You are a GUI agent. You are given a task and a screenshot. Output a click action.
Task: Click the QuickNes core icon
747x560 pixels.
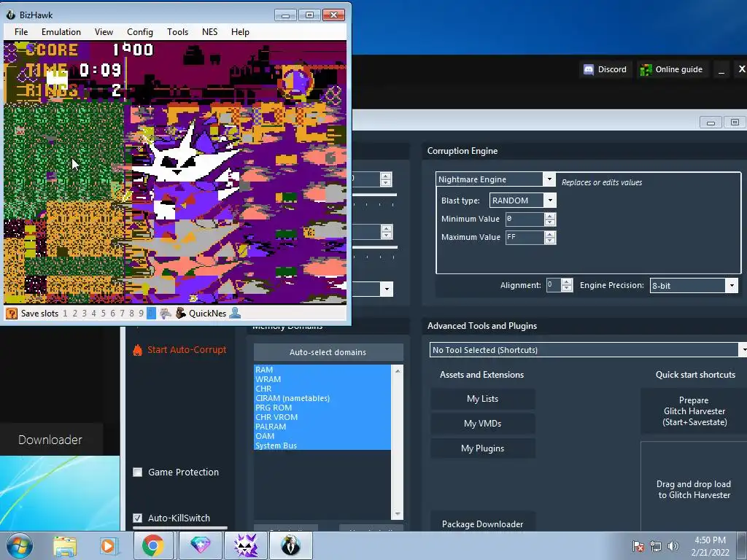pyautogui.click(x=181, y=313)
